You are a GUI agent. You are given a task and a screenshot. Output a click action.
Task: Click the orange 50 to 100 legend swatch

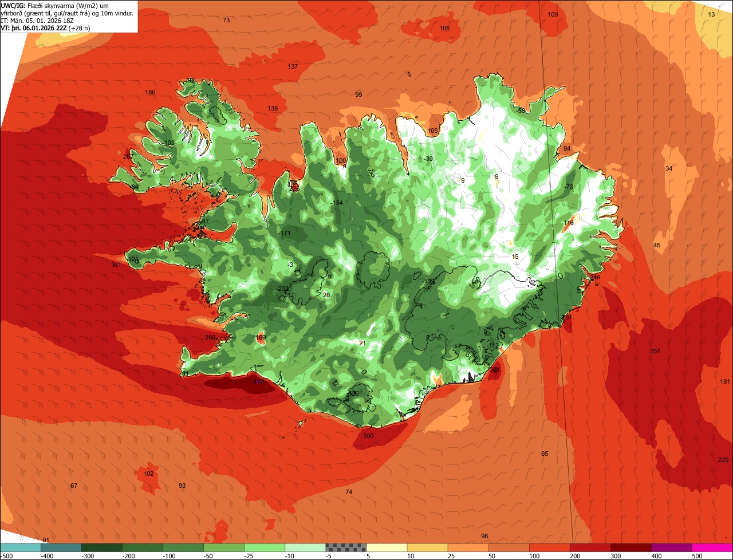pyautogui.click(x=508, y=547)
